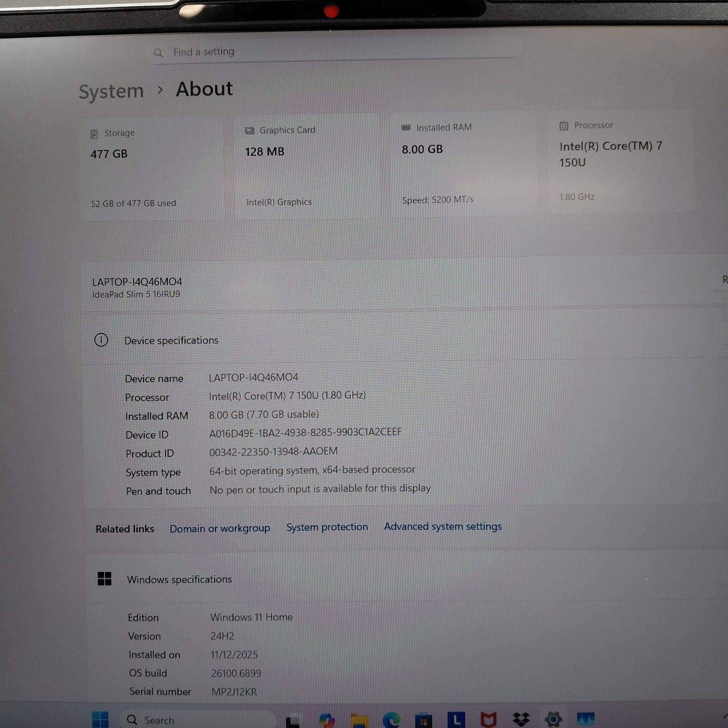Click the Graphics Card monitor icon
The width and height of the screenshot is (728, 728).
[249, 130]
